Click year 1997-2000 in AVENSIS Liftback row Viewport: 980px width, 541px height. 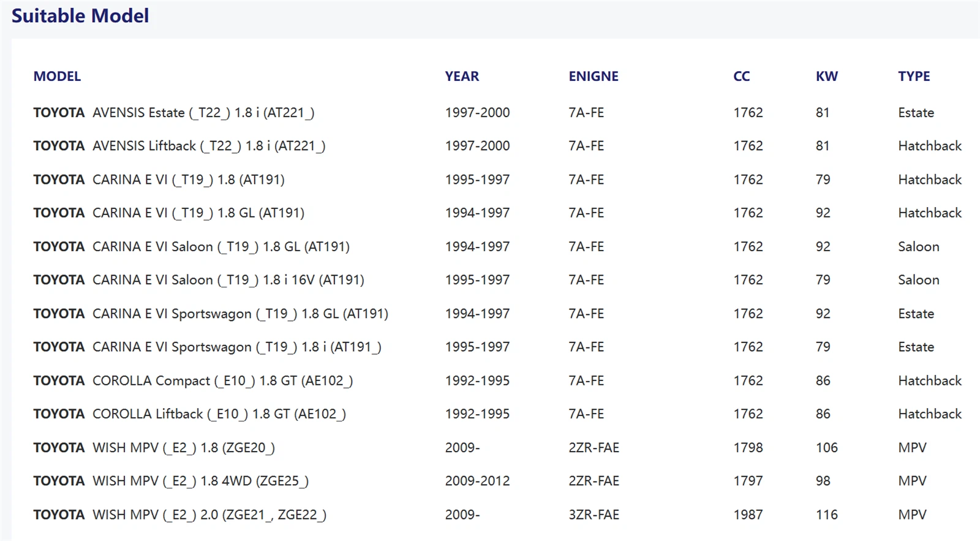click(477, 146)
